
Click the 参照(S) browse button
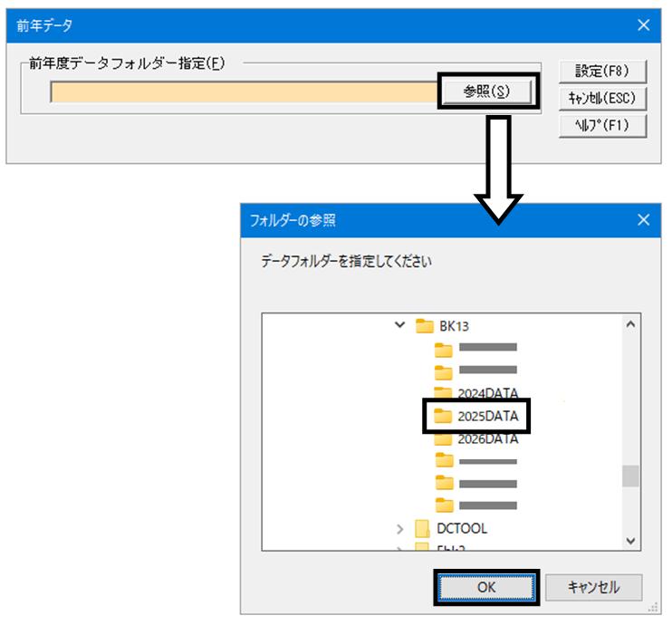(x=486, y=91)
